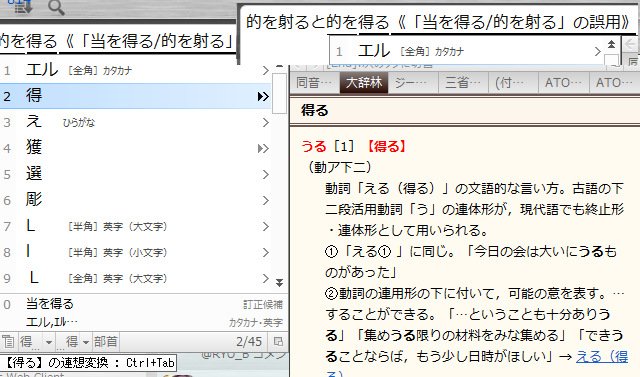Expand the double chevron on row 2 得

click(x=263, y=96)
